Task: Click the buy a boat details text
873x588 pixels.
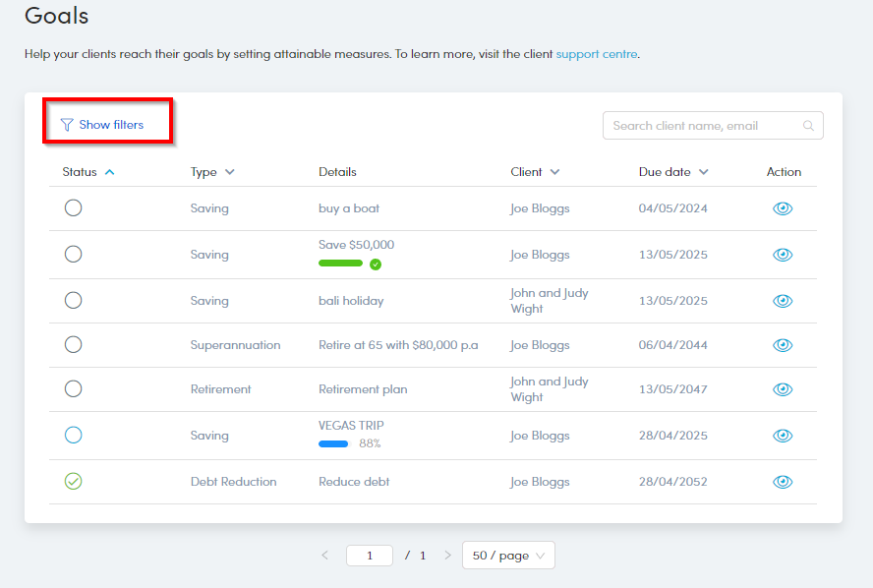Action: 349,208
